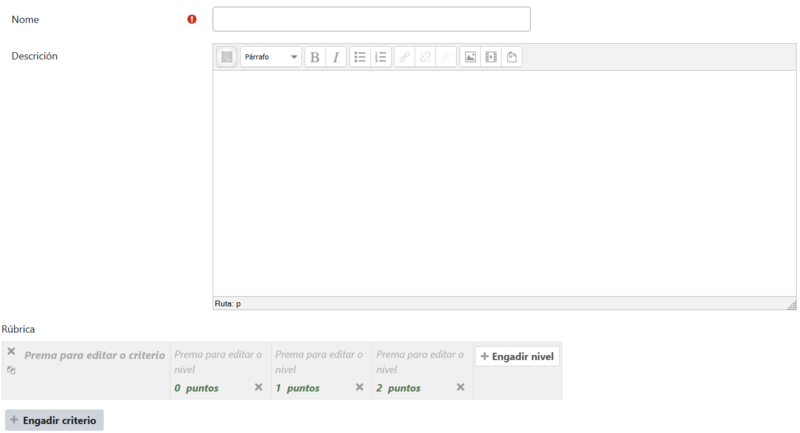800x433 pixels.
Task: Delete the rubric criterion
Action: point(11,351)
